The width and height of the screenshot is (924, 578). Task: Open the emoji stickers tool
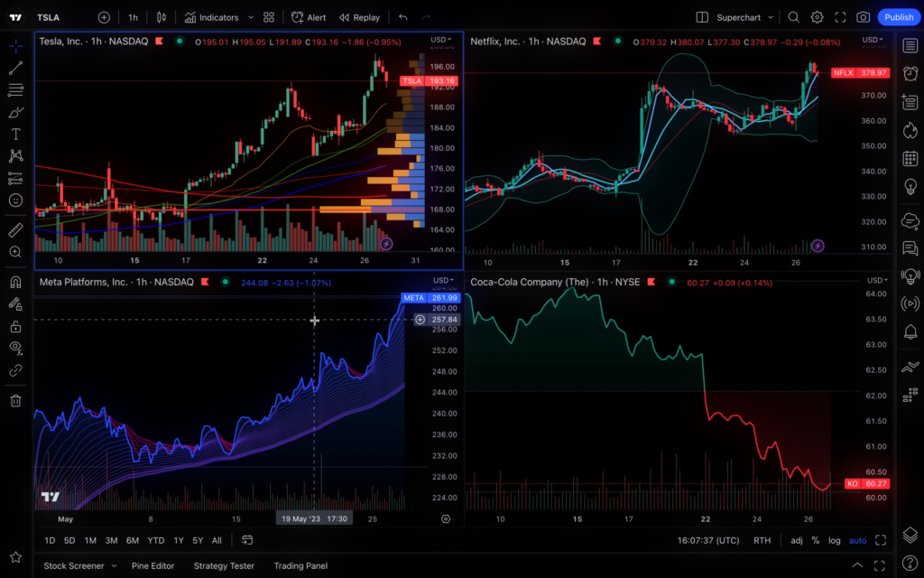point(15,200)
